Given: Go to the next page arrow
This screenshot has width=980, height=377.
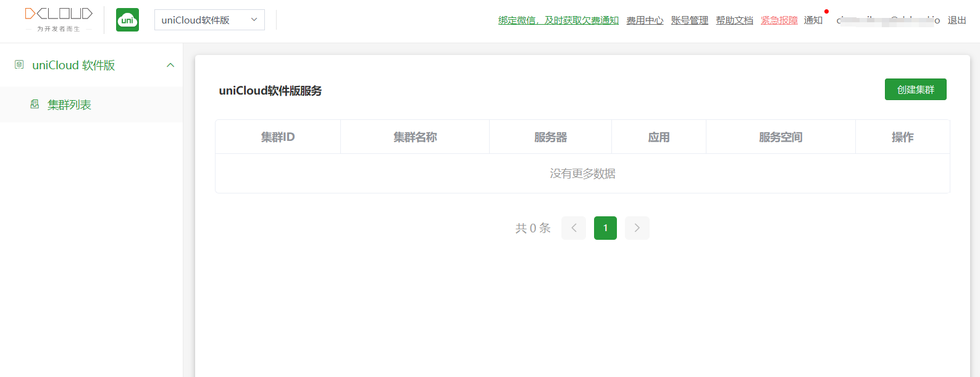Looking at the screenshot, I should pos(637,228).
